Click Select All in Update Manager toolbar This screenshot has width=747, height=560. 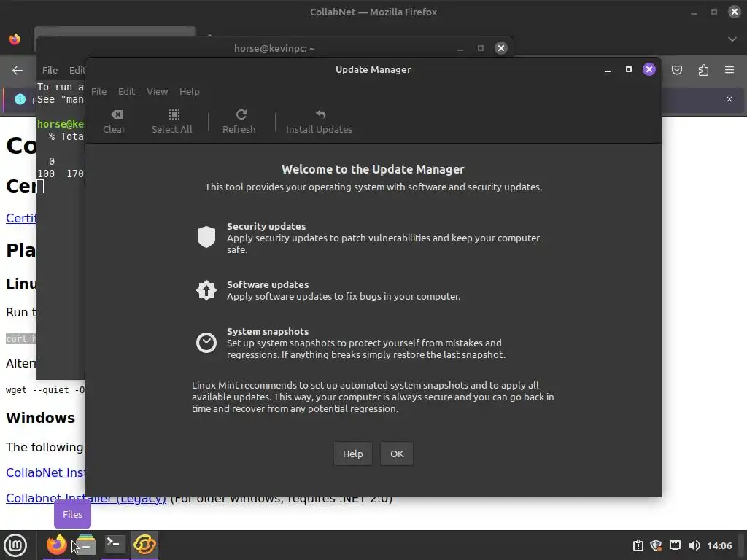click(x=172, y=122)
